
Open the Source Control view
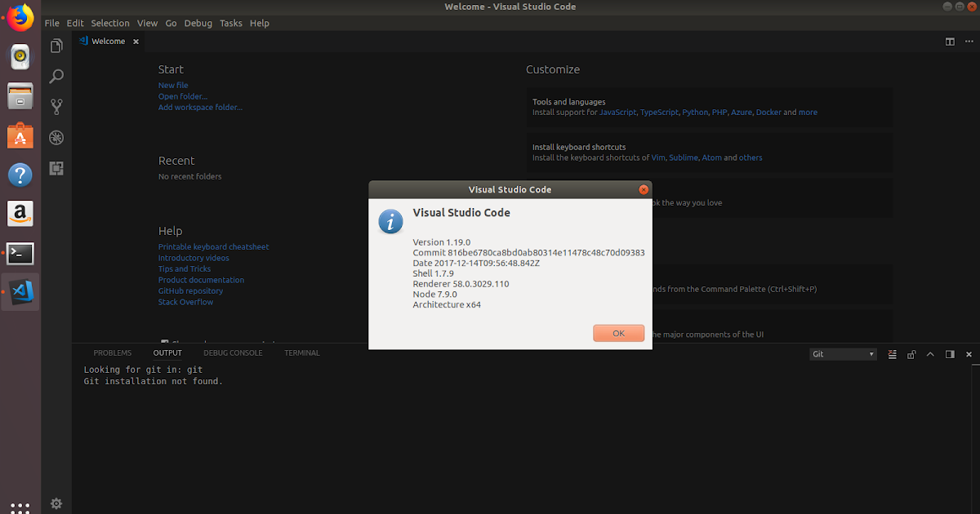click(56, 107)
